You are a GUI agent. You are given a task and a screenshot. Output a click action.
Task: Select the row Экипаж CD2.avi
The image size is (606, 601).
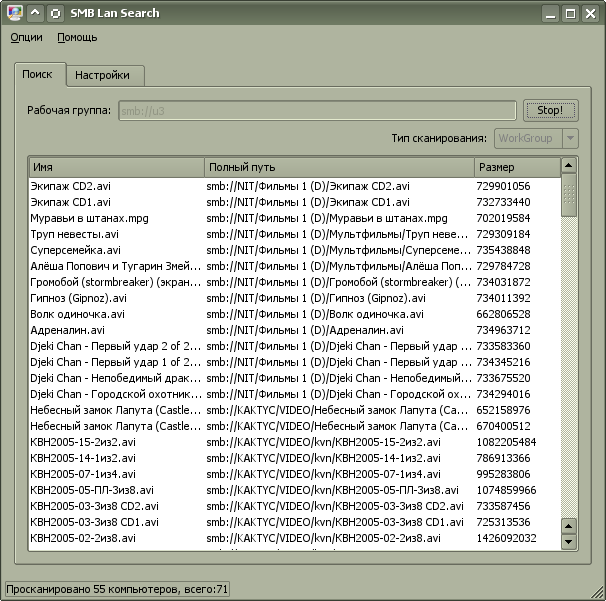(294, 186)
